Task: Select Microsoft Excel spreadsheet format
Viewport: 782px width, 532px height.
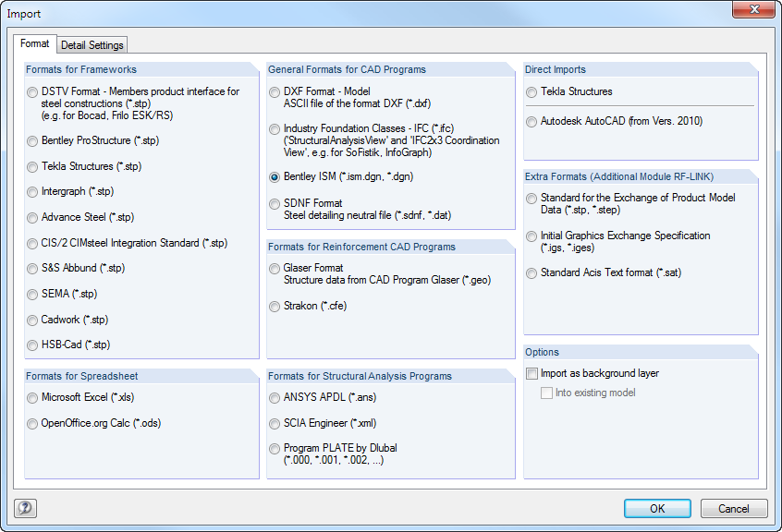Action: pyautogui.click(x=31, y=397)
